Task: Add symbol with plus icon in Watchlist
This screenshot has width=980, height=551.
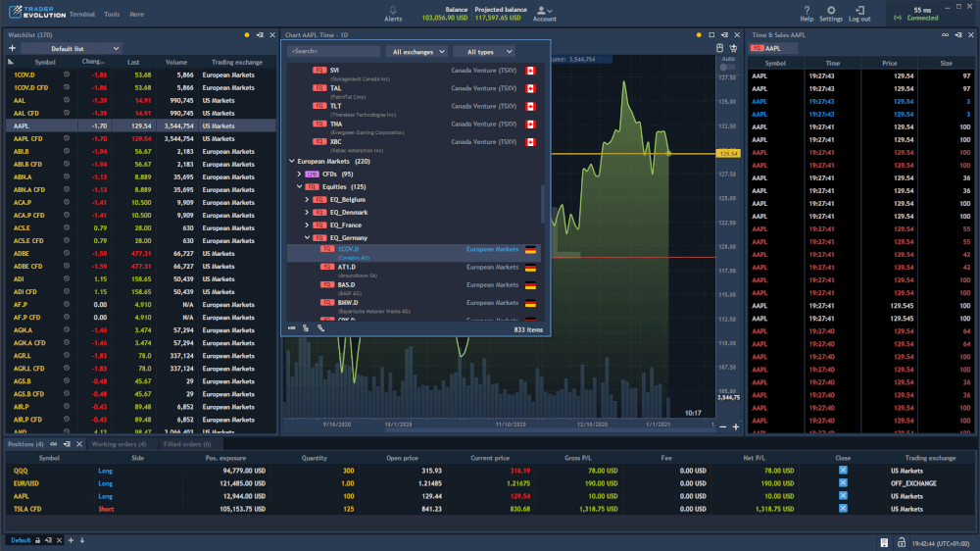Action: tap(12, 48)
